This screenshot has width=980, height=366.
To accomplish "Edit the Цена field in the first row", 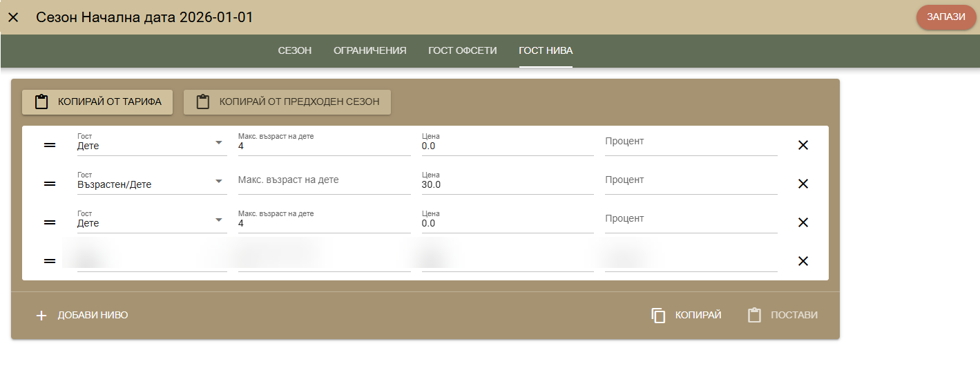I will 508,143.
